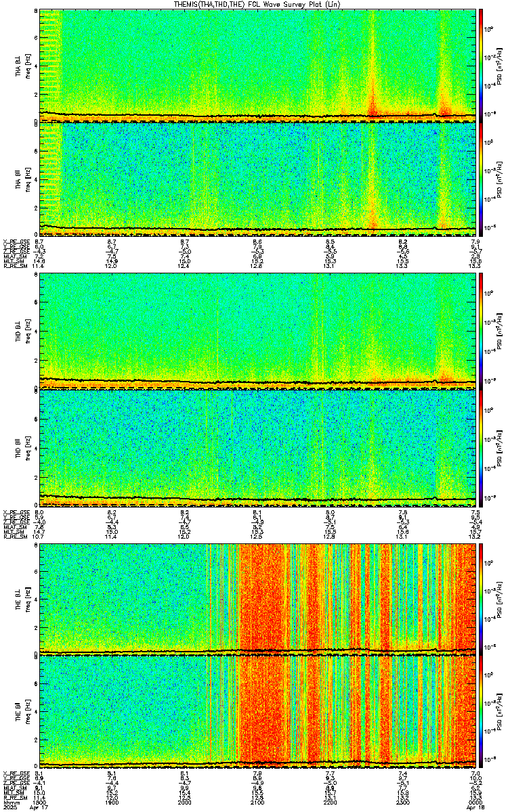Viewport: 508px width, 812px height.
Task: Click the '1900' time tick label
Action: (x=112, y=803)
